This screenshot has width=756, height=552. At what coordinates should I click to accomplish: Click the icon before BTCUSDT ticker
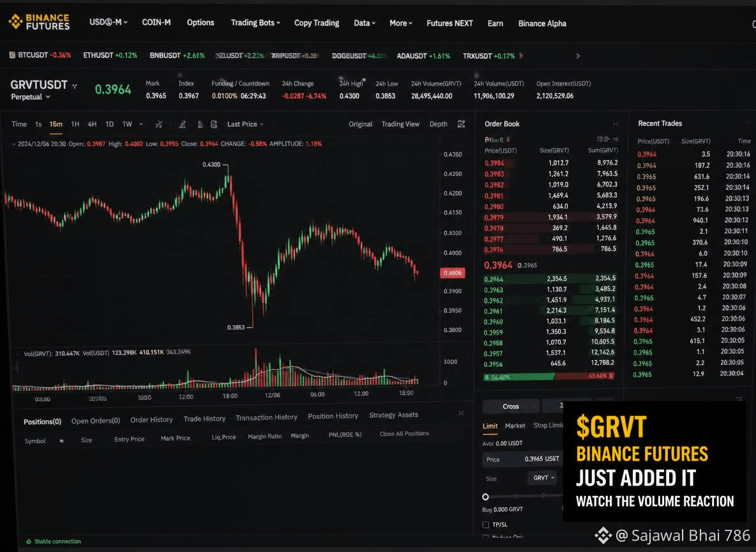12,55
